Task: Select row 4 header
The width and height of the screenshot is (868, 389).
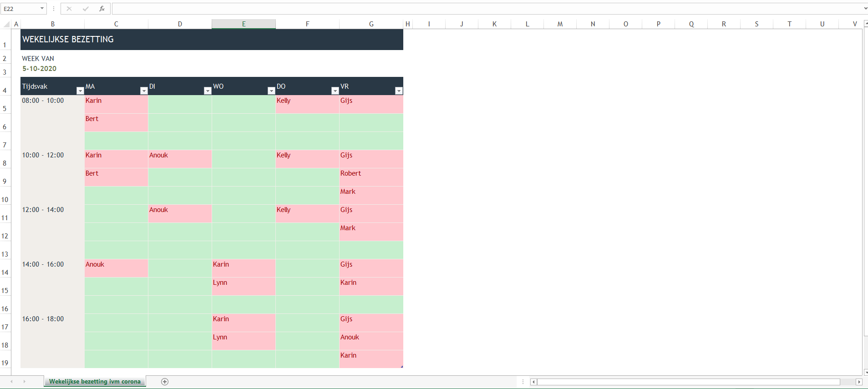Action: [5, 86]
